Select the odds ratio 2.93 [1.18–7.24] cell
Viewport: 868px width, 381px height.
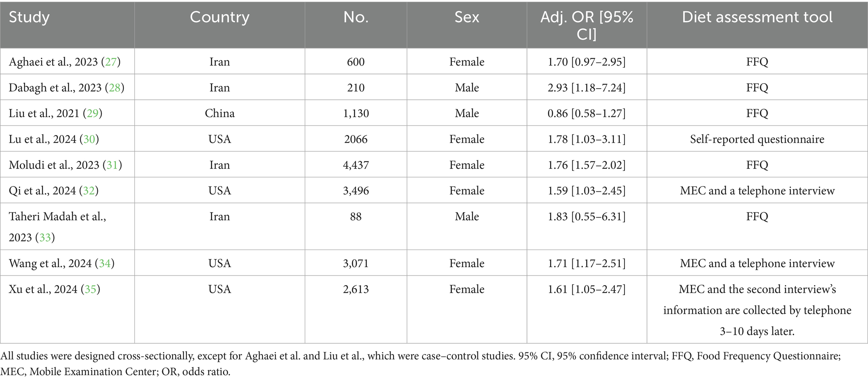pos(586,88)
